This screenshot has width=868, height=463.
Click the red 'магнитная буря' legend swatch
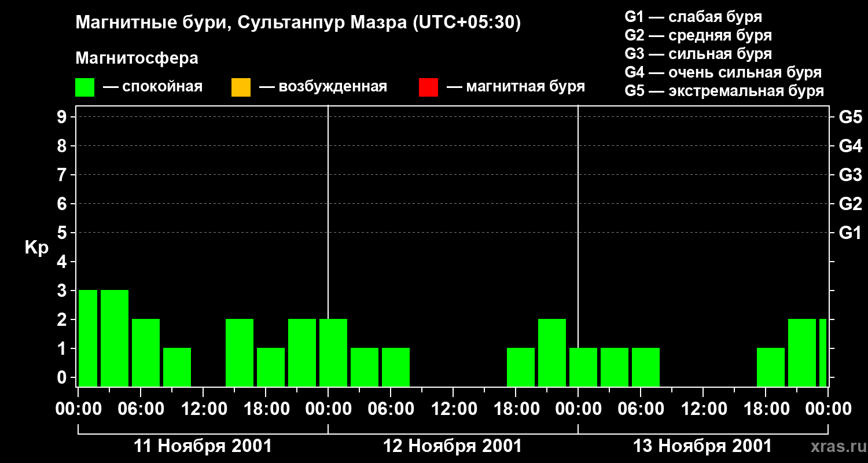[428, 87]
